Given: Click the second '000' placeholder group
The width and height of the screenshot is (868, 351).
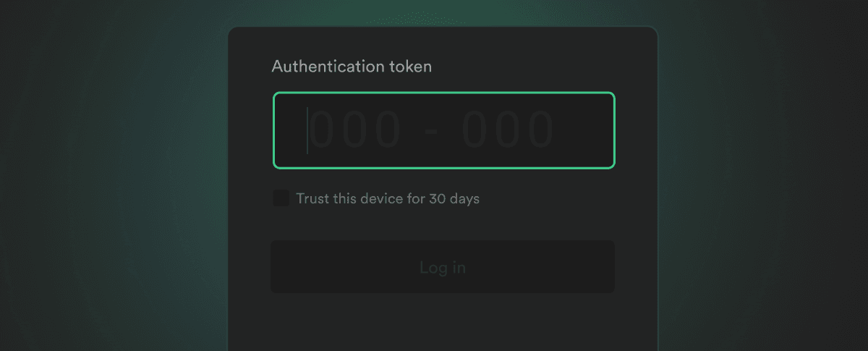Looking at the screenshot, I should click(x=508, y=130).
